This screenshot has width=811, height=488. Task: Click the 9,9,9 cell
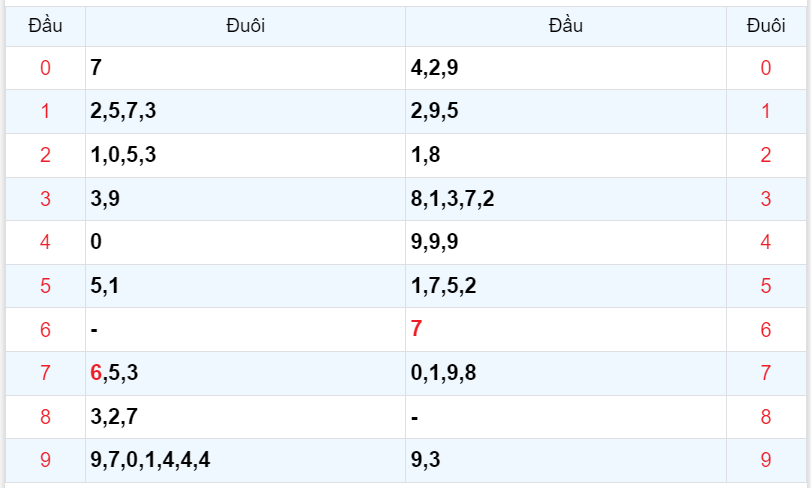[x=435, y=242]
